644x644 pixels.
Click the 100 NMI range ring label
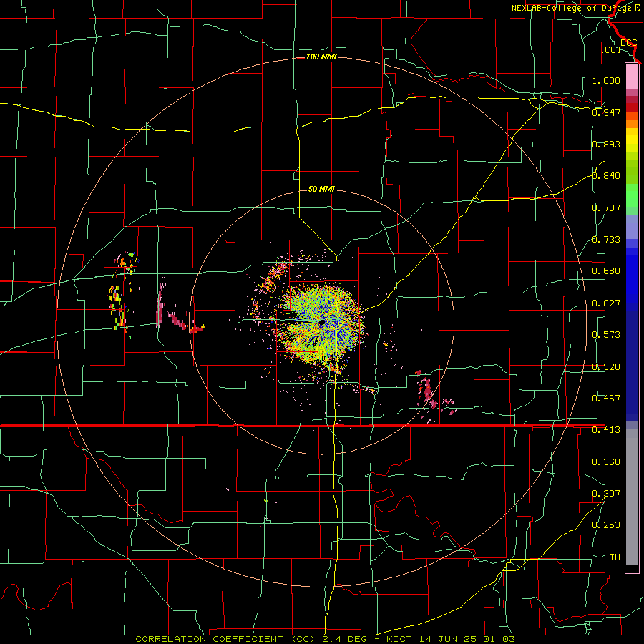pyautogui.click(x=321, y=57)
